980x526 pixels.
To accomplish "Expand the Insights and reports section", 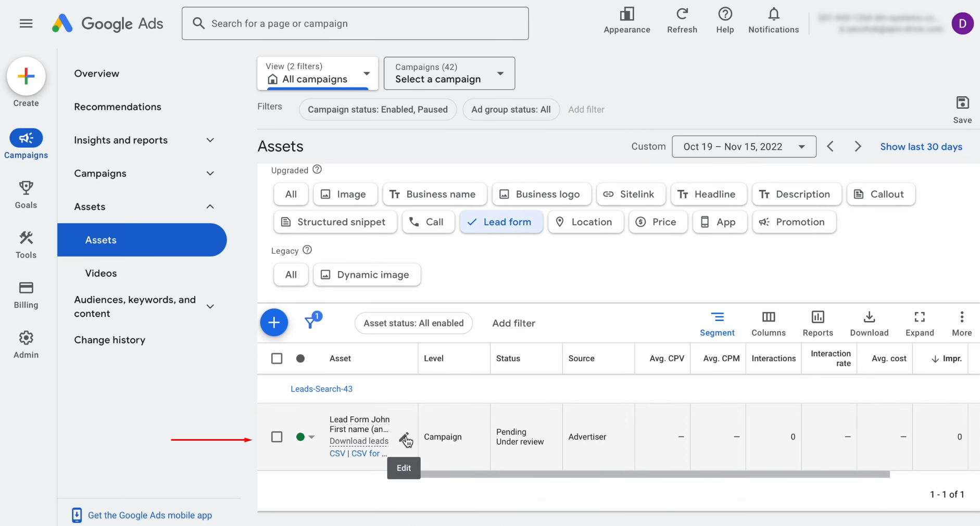I will point(121,140).
